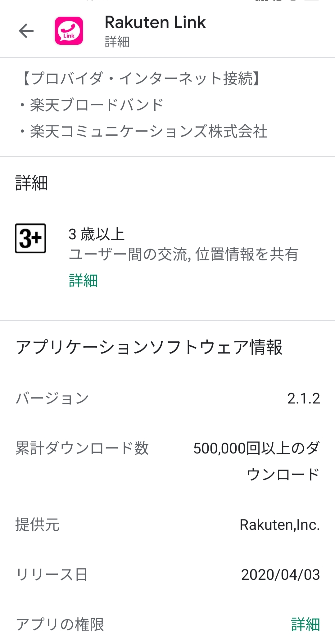This screenshot has width=335, height=644.
Task: Click the 3 歳以上 rating text
Action: pyautogui.click(x=97, y=234)
